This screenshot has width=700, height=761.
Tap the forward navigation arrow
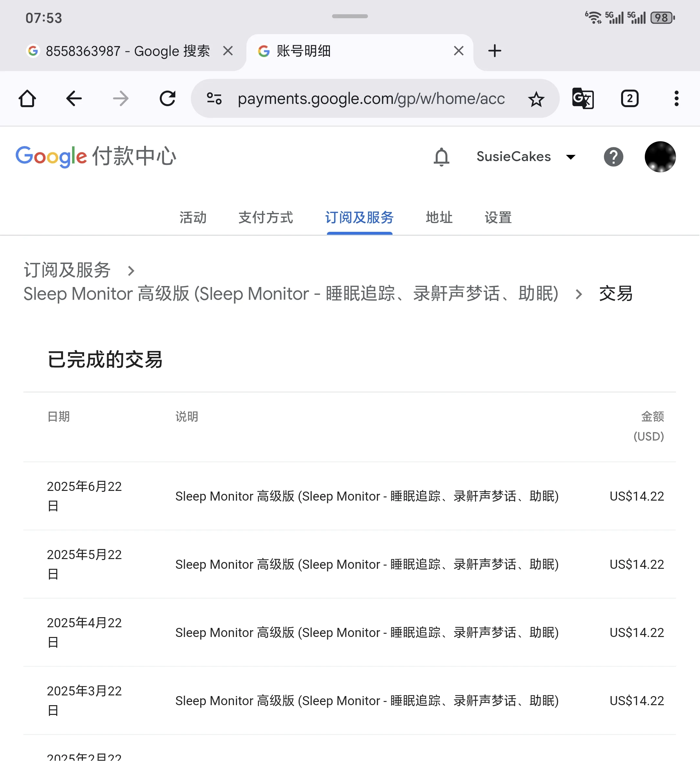[x=121, y=98]
